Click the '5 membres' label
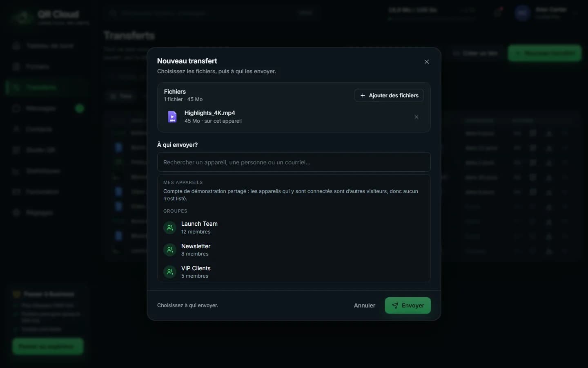This screenshot has height=368, width=588. 195,276
